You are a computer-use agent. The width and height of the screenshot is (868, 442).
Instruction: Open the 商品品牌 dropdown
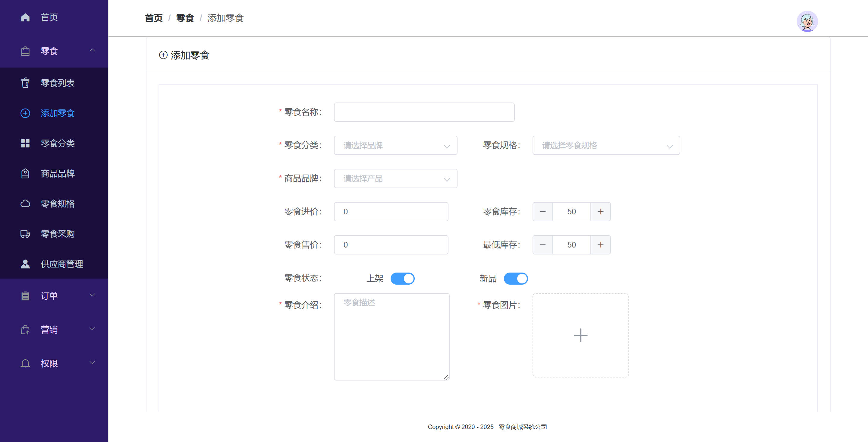pos(396,178)
